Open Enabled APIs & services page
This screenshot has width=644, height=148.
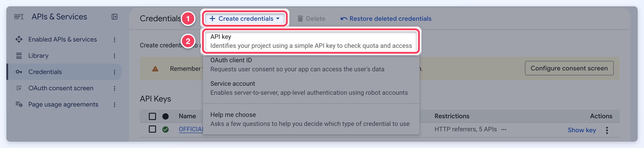(62, 39)
